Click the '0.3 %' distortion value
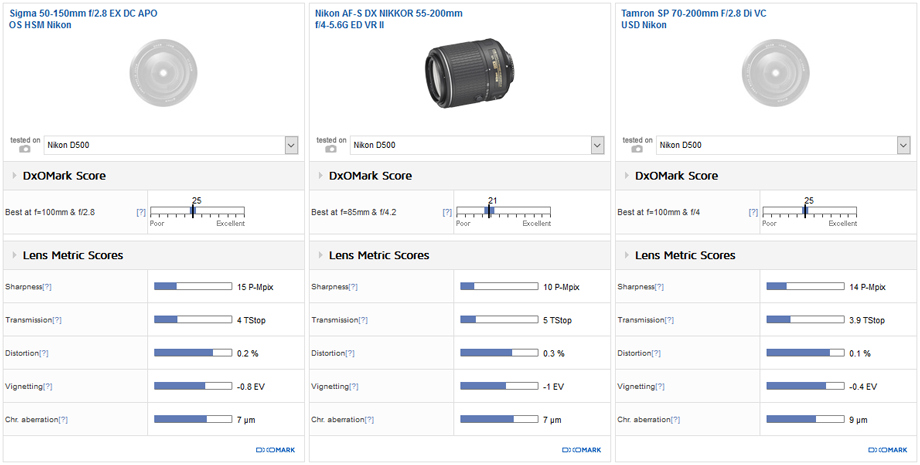 point(554,353)
